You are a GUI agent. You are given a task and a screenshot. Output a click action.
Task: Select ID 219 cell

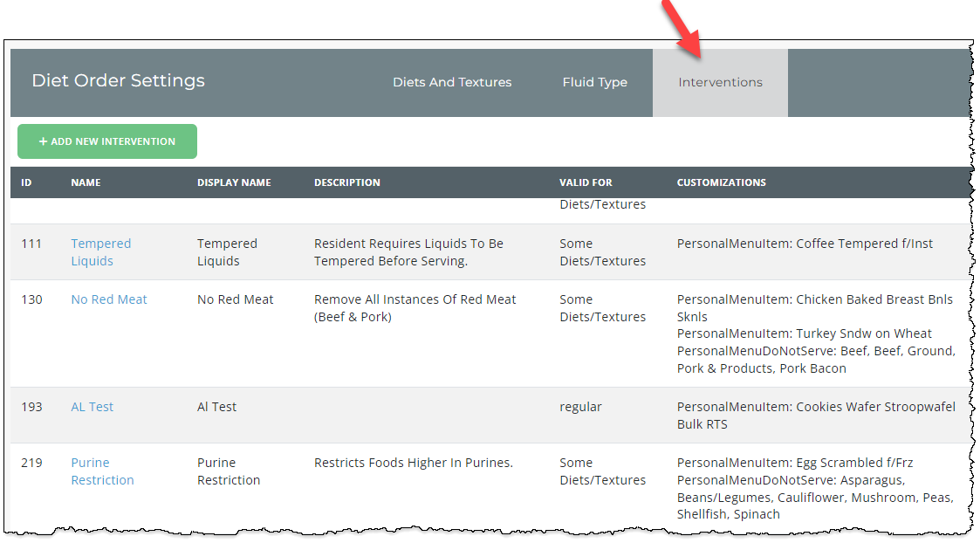point(31,463)
